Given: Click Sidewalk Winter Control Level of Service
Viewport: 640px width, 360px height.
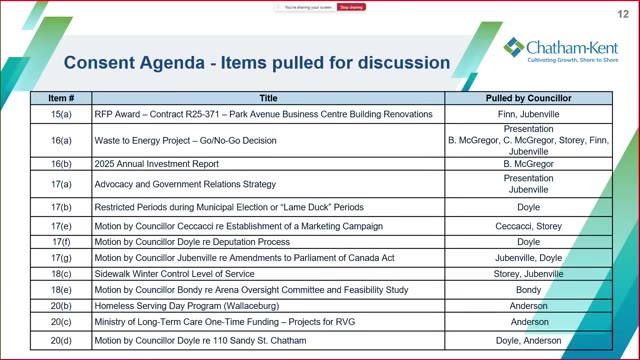Looking at the screenshot, I should pyautogui.click(x=174, y=274).
